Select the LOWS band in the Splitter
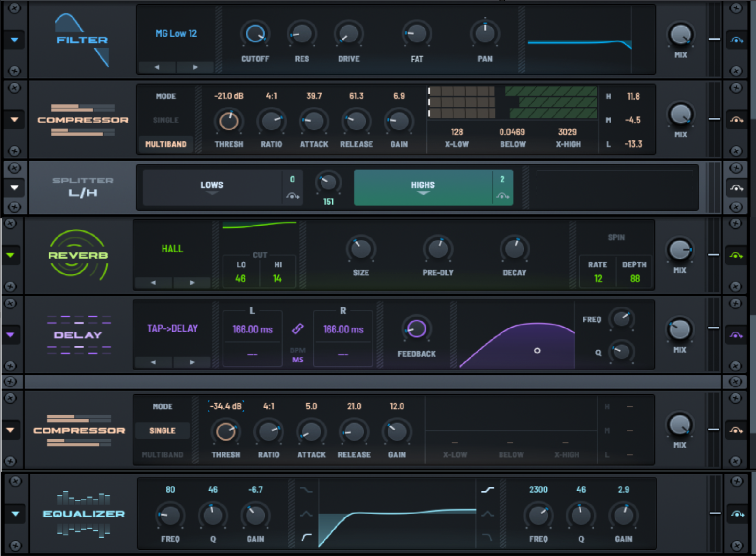Screen dimensions: 756x556 pyautogui.click(x=212, y=185)
